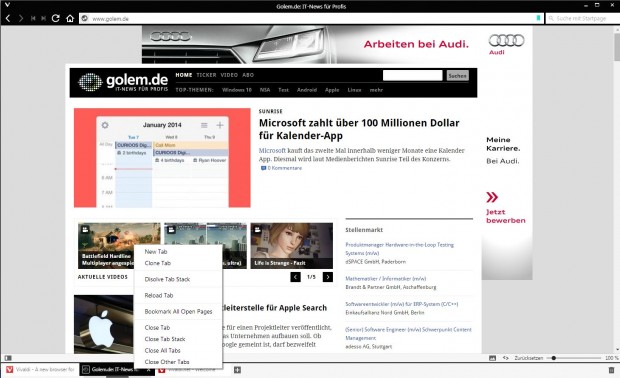Toggle the side panel icon in status bar
This screenshot has width=620, height=378.
[8, 358]
